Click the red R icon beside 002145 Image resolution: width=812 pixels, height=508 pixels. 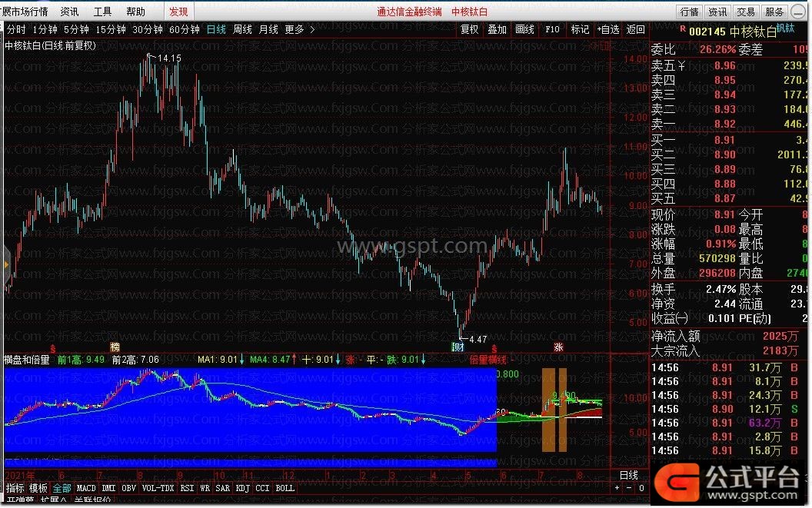click(x=683, y=29)
